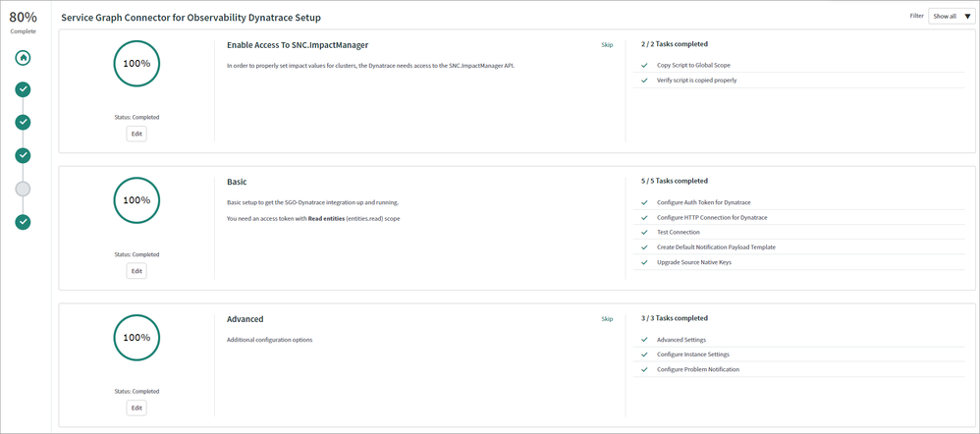The height and width of the screenshot is (434, 980).
Task: Select the incomplete grey step circle
Action: (24, 189)
